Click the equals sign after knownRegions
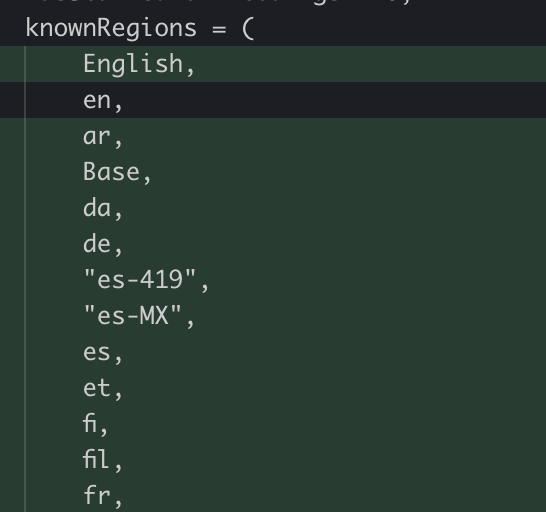 tap(219, 29)
